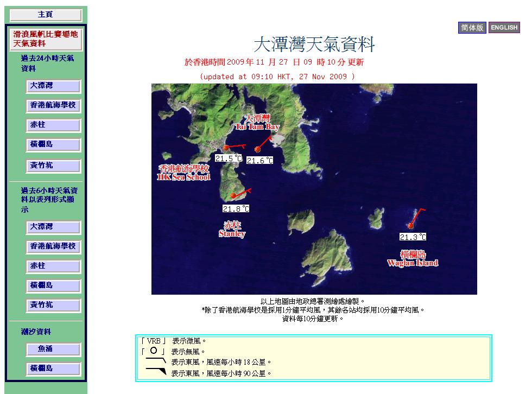
Task: Click the 18 km/h wind barb legend symbol
Action: click(155, 361)
